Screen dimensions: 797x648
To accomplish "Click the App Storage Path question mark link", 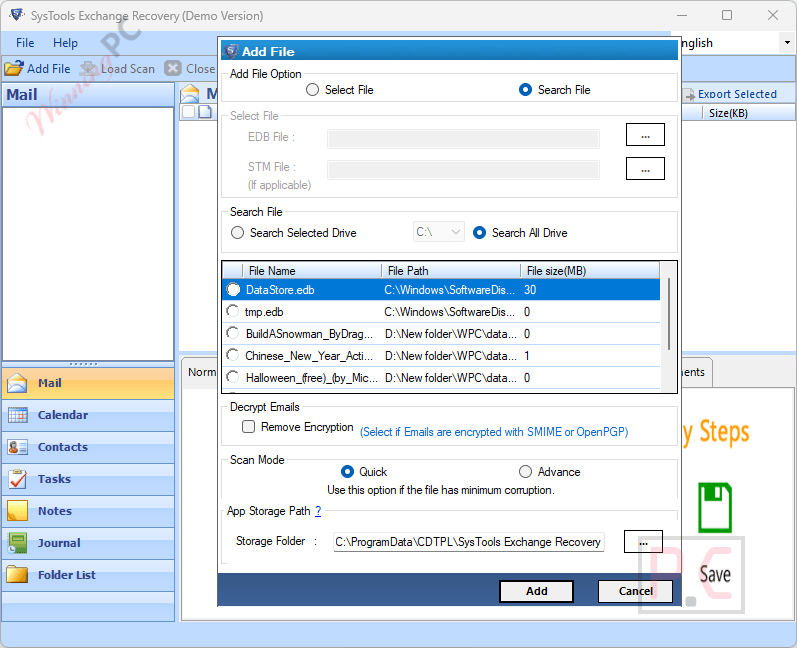I will tap(318, 511).
